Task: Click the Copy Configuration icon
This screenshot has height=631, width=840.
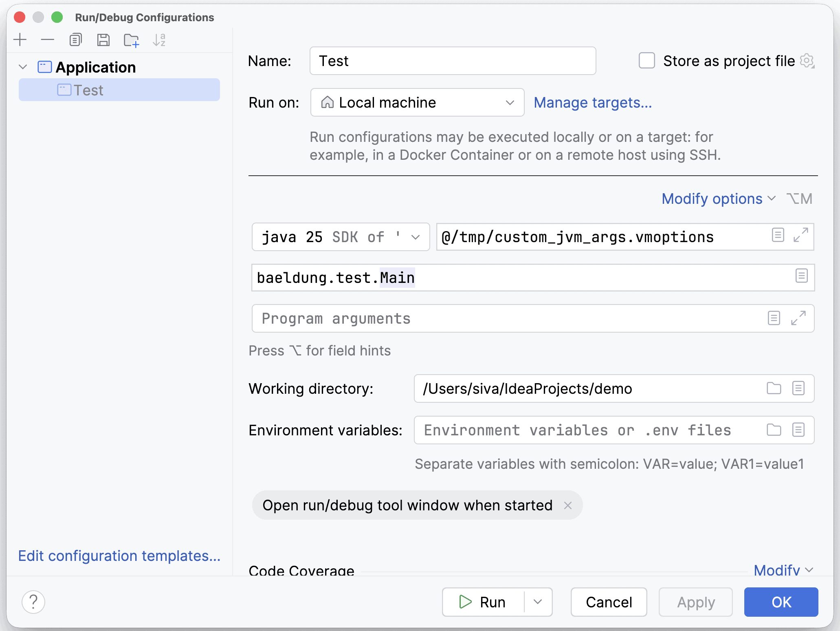Action: (x=75, y=40)
